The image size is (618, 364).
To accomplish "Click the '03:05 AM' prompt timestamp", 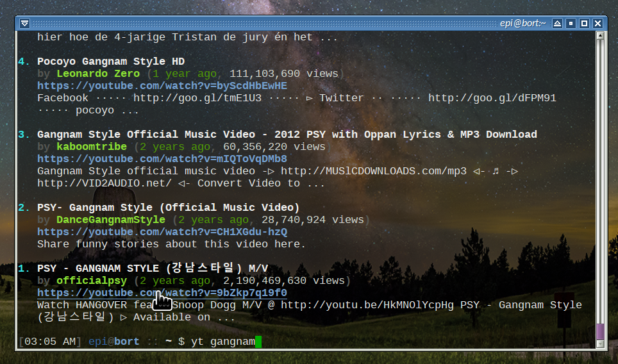I will point(50,342).
